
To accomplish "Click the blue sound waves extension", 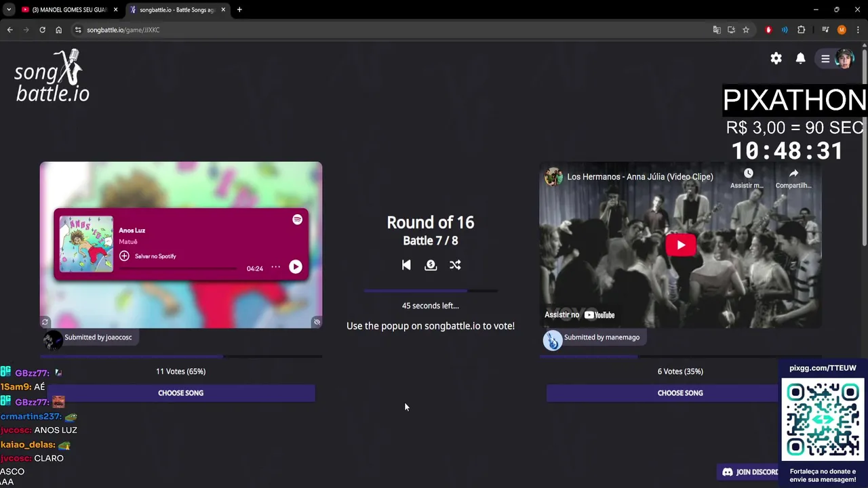I will pos(785,30).
